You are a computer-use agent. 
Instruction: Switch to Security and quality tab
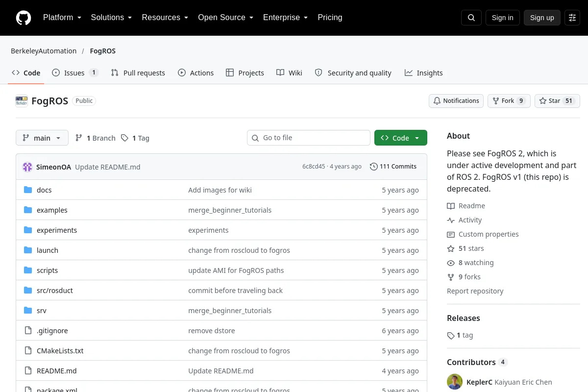click(353, 73)
